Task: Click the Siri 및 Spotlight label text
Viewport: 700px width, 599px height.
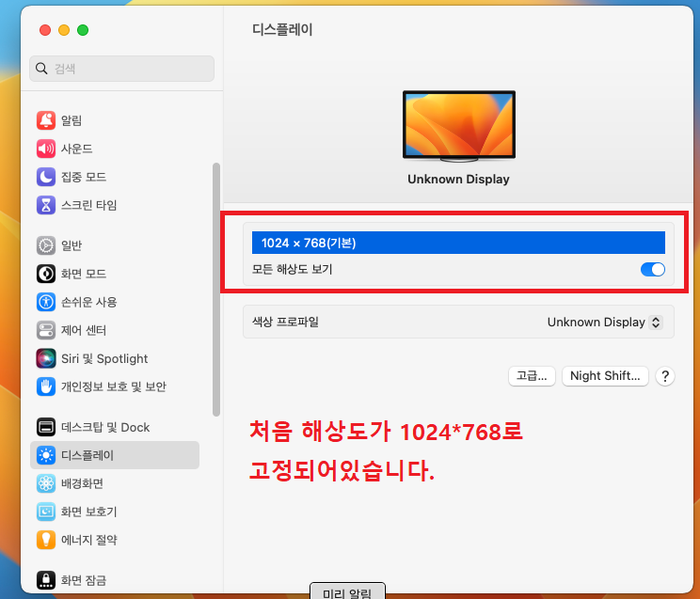Action: click(x=104, y=359)
